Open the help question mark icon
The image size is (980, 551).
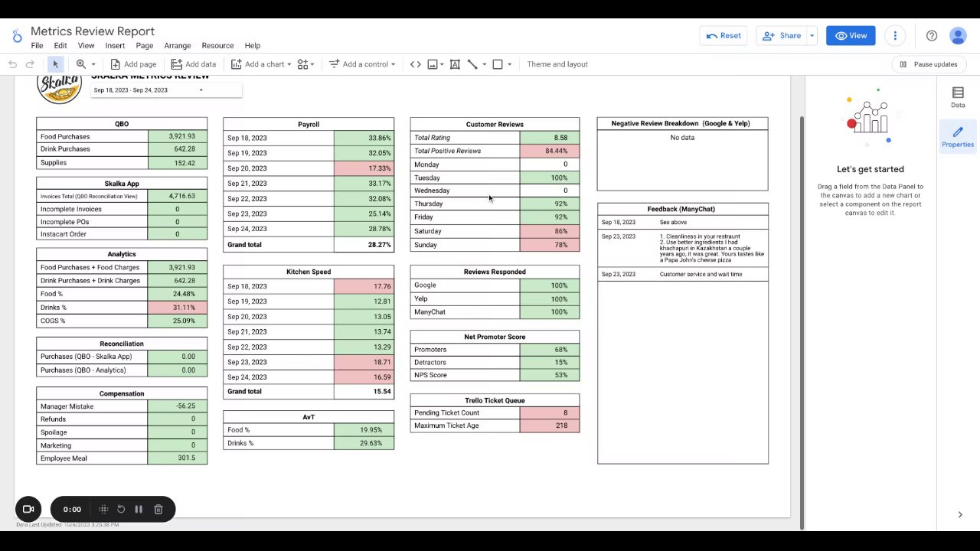(x=932, y=36)
